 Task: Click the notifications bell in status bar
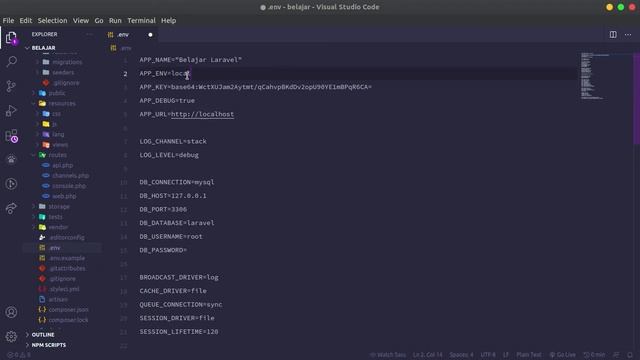pos(630,355)
